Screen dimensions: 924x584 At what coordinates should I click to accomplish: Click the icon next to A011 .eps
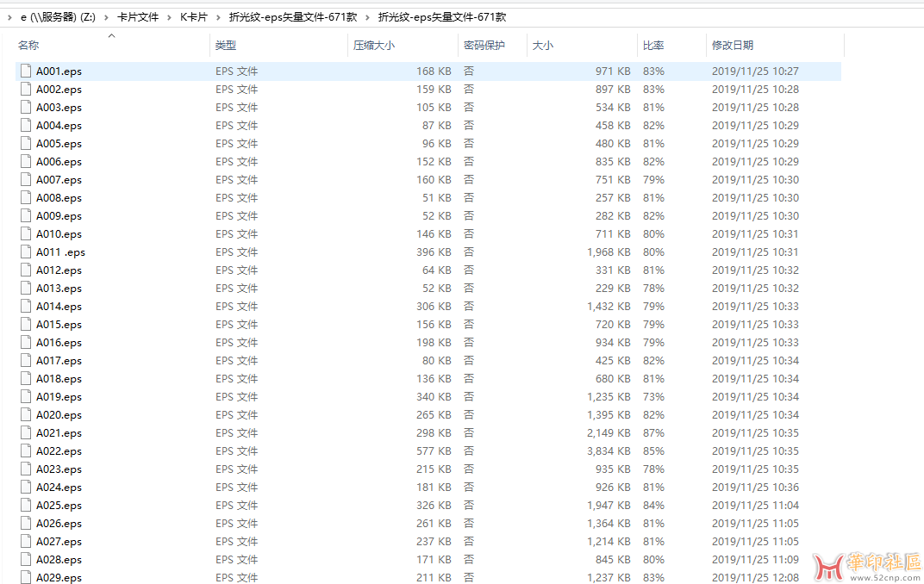25,252
